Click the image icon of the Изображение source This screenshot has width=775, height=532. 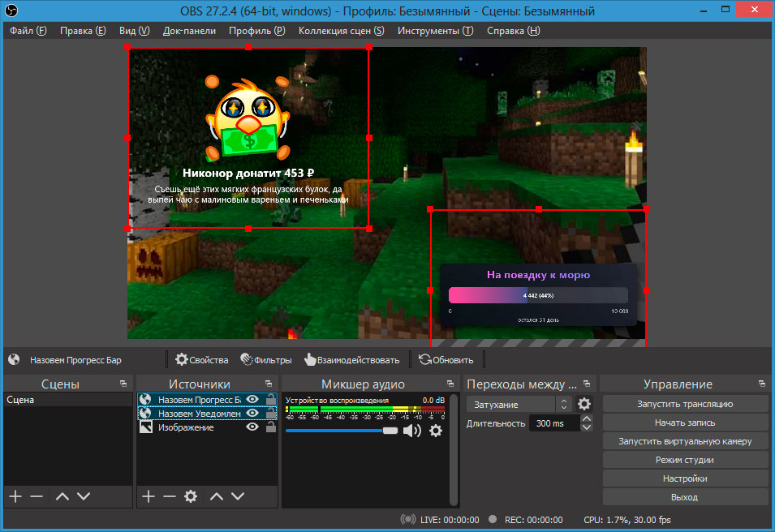[146, 427]
